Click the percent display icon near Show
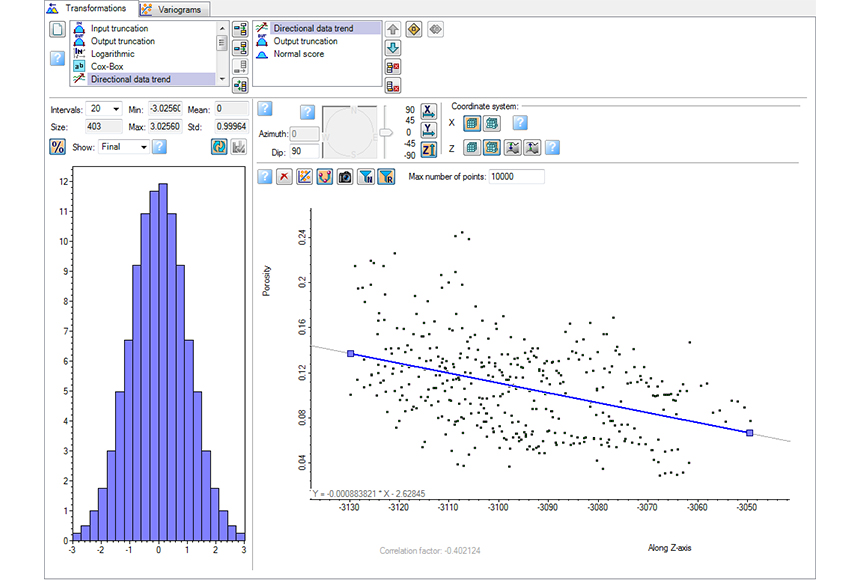 coord(56,146)
